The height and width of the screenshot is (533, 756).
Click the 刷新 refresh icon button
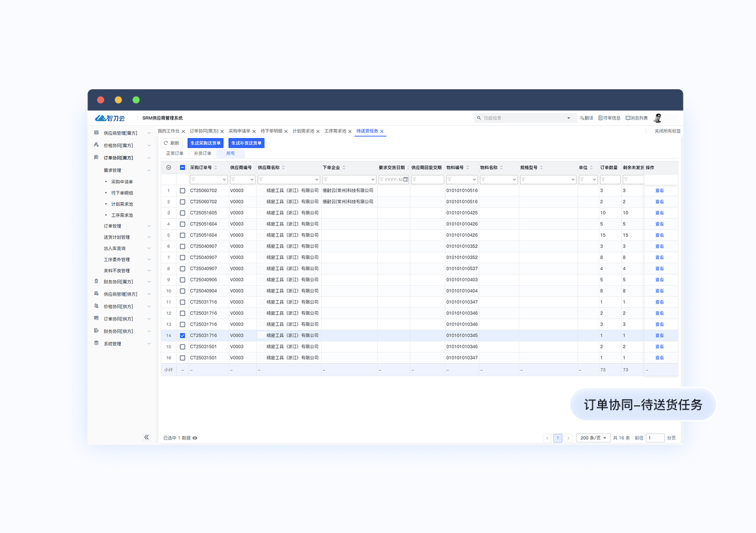pos(166,143)
